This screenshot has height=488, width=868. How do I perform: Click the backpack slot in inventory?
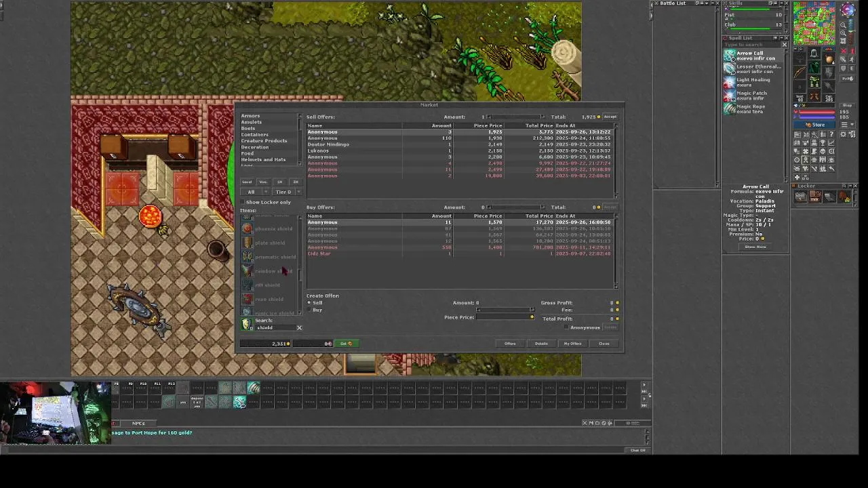[829, 59]
